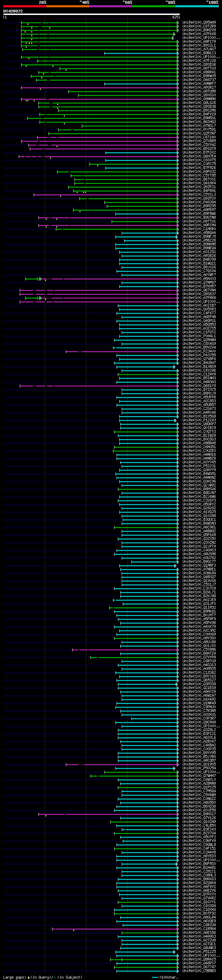Open hit UniRef100_A7P1K8
This screenshot has width=222, height=980.
(x=199, y=34)
